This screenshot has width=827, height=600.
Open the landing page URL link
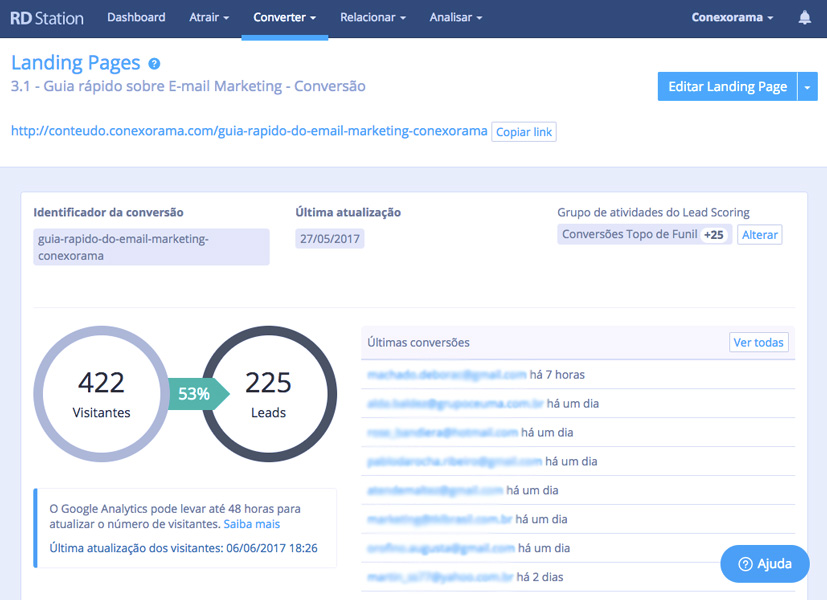pyautogui.click(x=249, y=131)
